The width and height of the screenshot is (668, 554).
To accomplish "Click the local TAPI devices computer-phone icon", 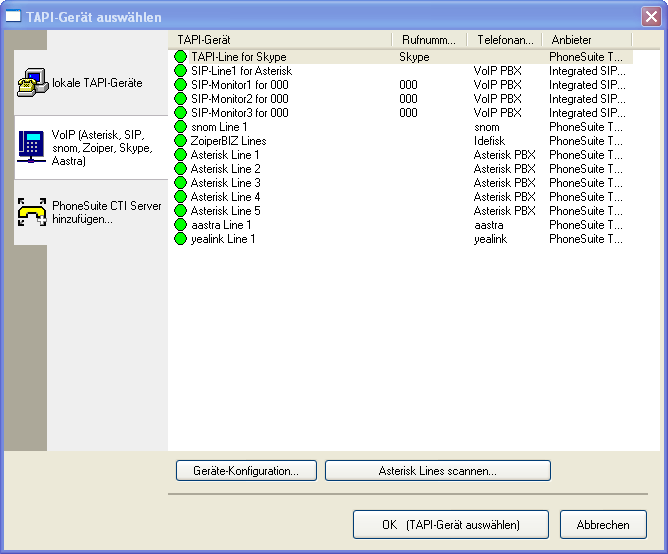I will click(x=31, y=82).
